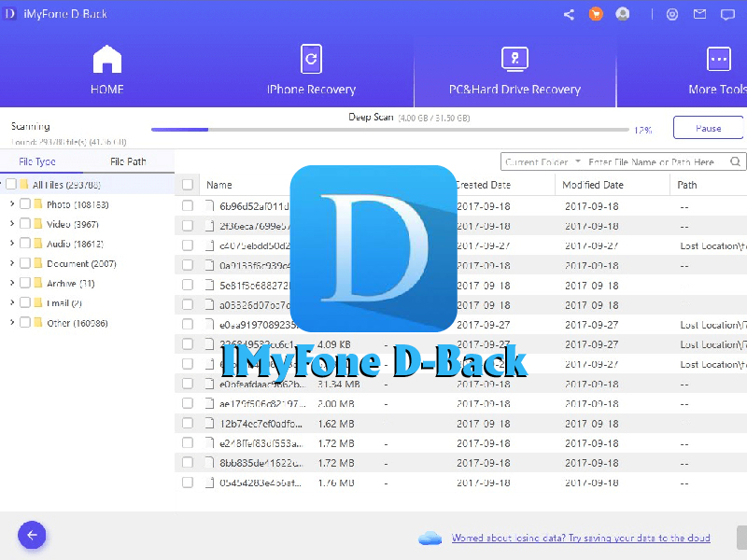
Task: Check the Document category checkbox
Action: tap(25, 263)
